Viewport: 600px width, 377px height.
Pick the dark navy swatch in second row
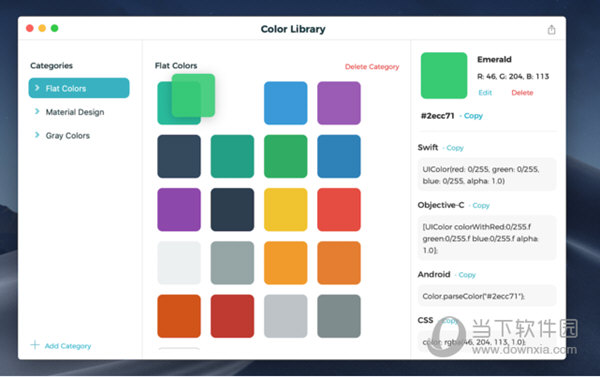[x=179, y=156]
